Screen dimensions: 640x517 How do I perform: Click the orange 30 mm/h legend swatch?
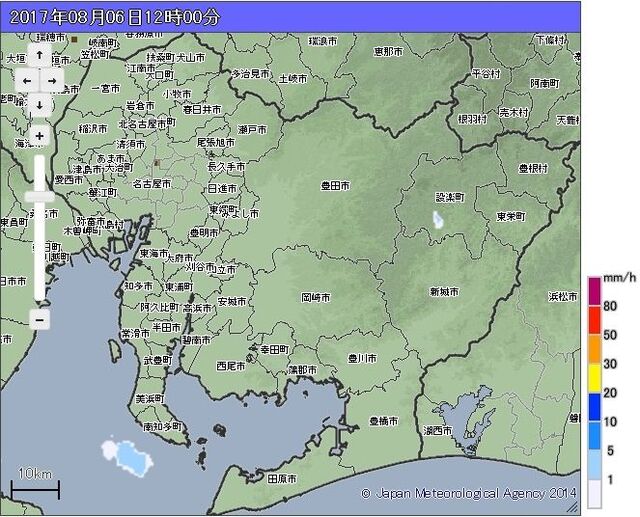coord(594,349)
